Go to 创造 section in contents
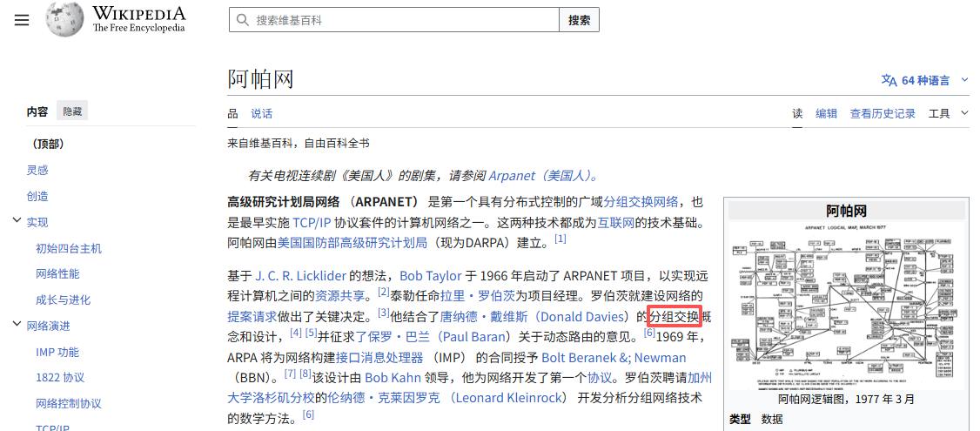Screen dimensions: 980x431 point(37,197)
